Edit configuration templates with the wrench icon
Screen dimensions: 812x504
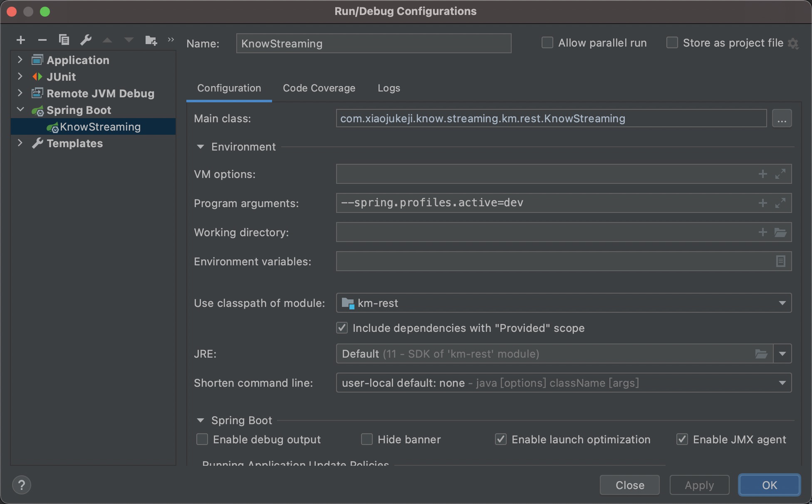(86, 40)
